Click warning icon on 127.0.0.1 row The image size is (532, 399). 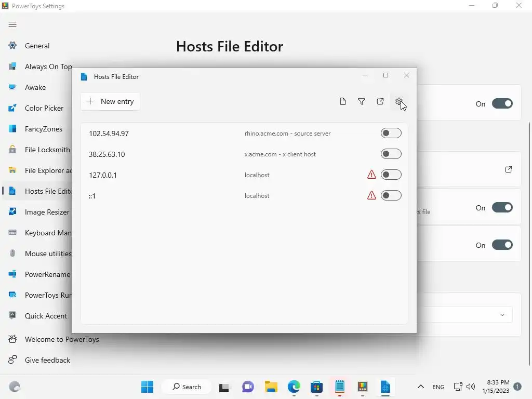click(371, 175)
